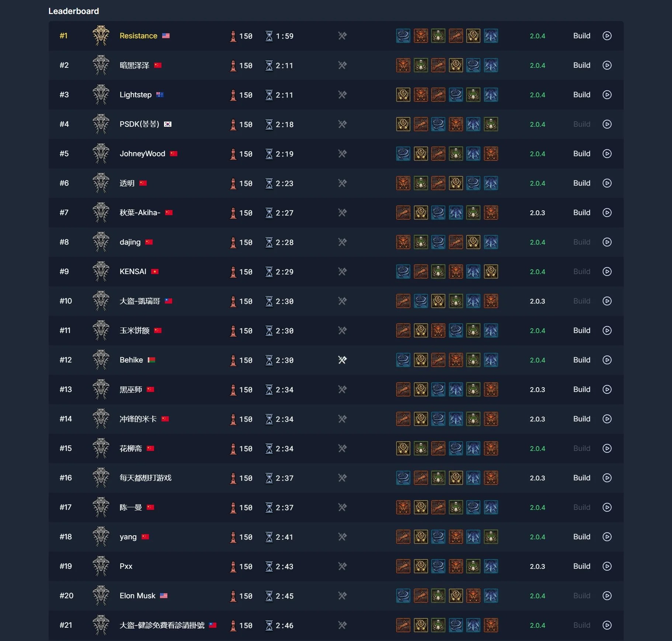Click the class emblem icon in yang's row

coord(101,537)
